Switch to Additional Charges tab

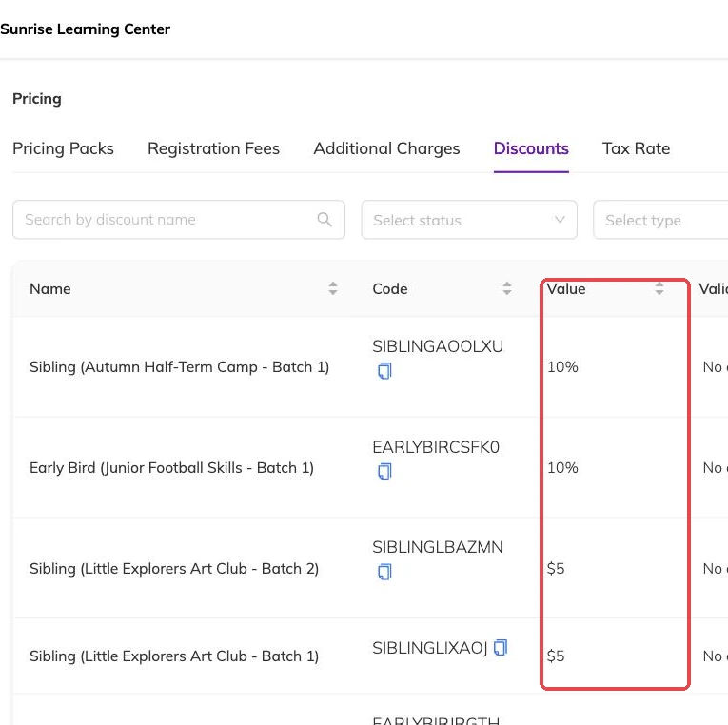click(x=386, y=148)
